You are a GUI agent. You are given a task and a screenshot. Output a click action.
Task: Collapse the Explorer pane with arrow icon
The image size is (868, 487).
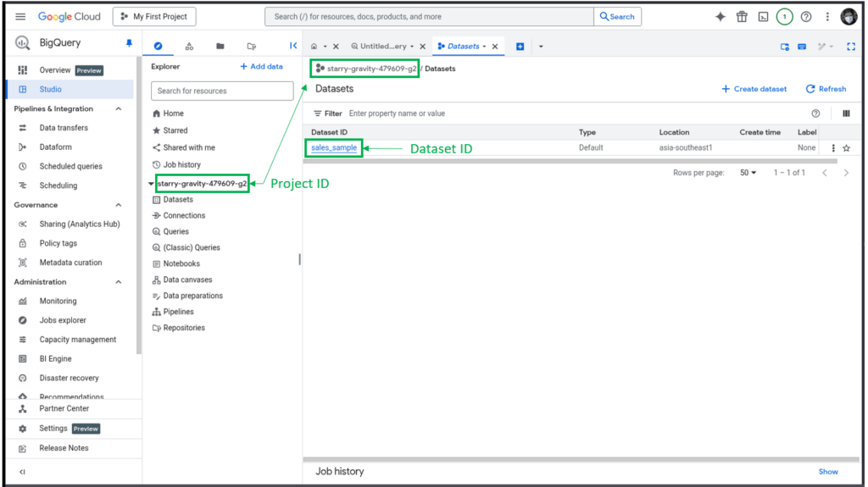293,46
